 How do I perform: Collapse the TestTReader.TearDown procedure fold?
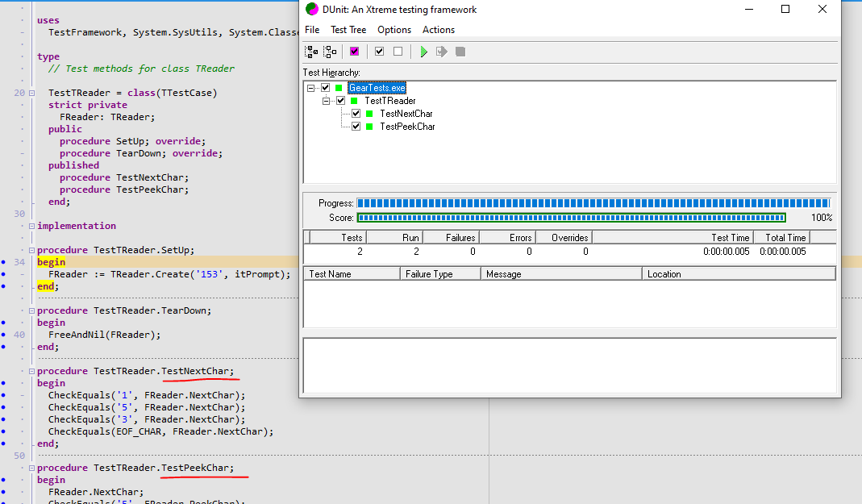click(x=32, y=310)
